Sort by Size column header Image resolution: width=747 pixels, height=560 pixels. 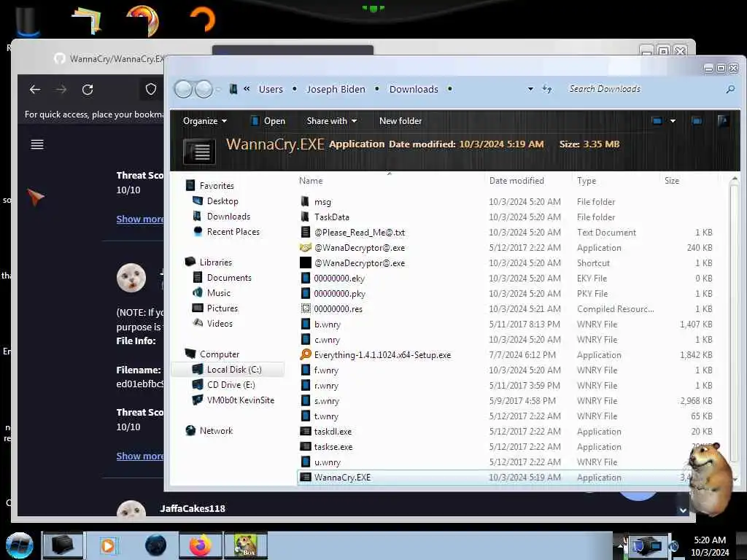click(672, 181)
